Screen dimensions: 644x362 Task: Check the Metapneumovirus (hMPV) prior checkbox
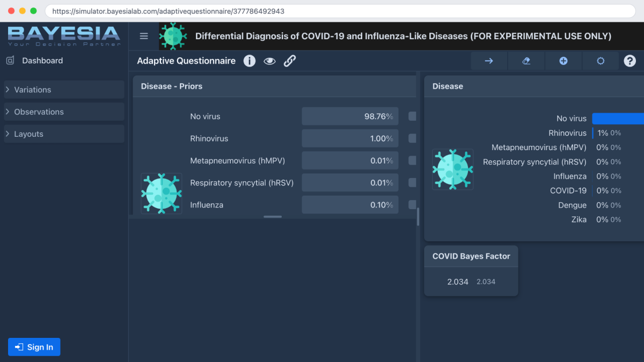[x=412, y=160]
